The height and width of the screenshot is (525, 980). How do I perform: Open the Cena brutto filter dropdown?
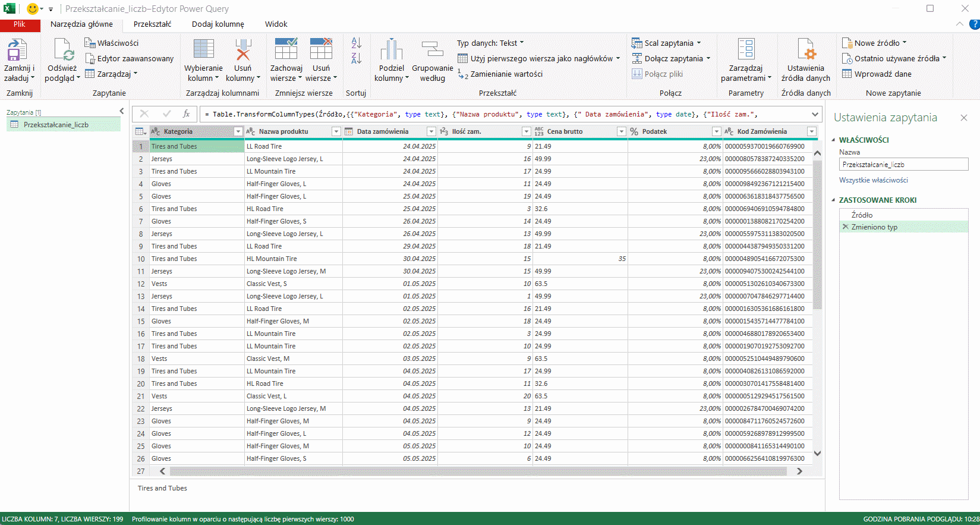[622, 131]
